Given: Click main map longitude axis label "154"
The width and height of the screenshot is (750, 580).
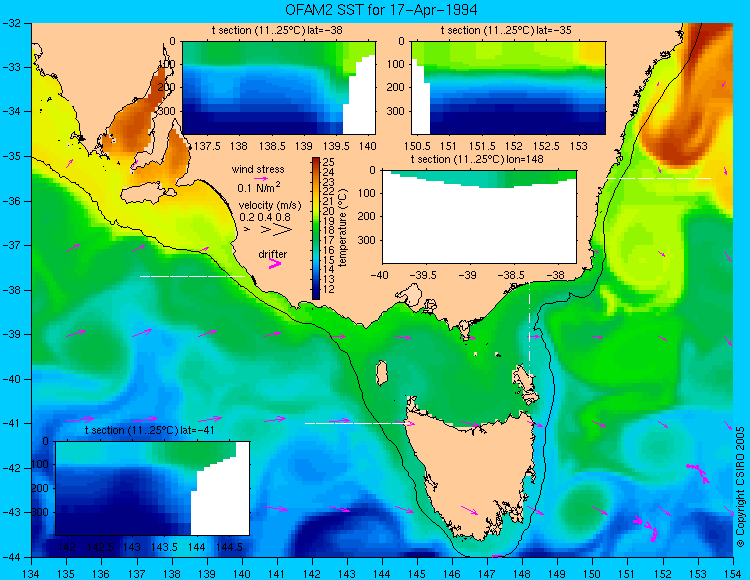Looking at the screenshot, I should 732,573.
